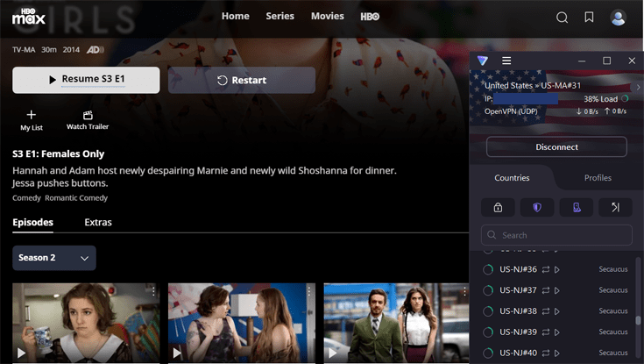Open HBO hub navigation item
The height and width of the screenshot is (364, 644).
tap(370, 17)
